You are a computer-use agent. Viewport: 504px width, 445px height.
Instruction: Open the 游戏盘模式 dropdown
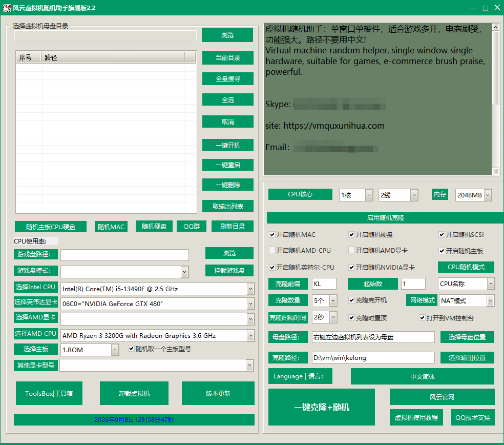pos(184,272)
